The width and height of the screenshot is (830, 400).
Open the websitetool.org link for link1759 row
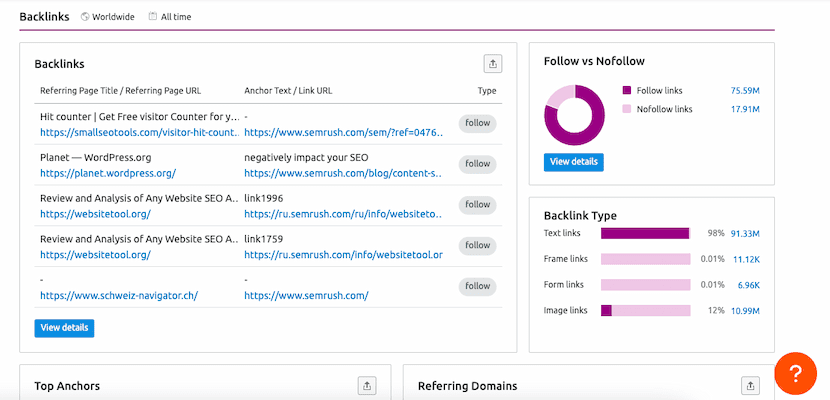click(95, 254)
